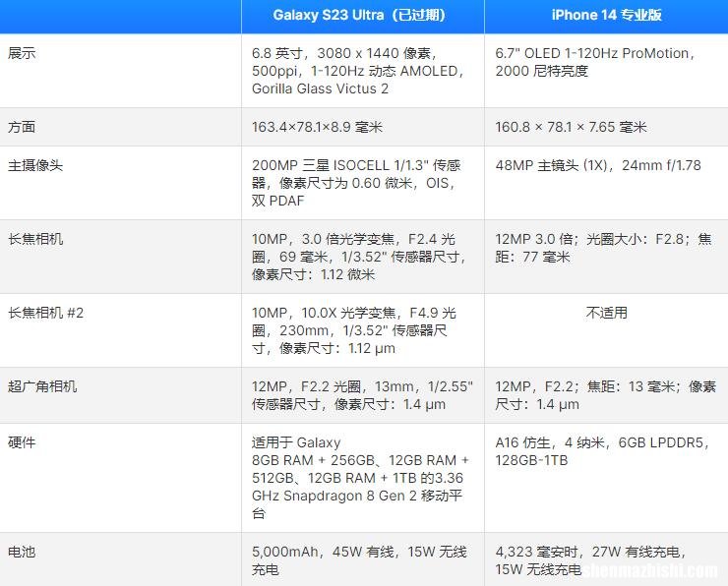Select the 电池 row label

(x=22, y=553)
